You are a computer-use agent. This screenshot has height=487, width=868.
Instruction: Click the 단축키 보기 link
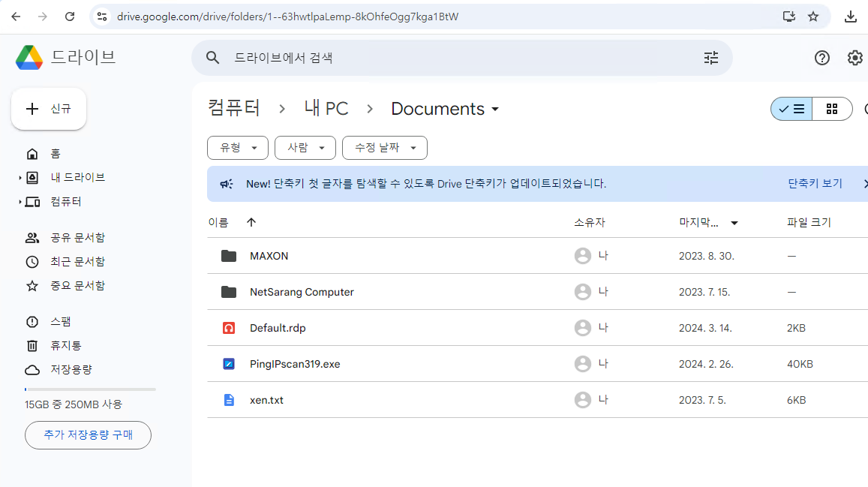tap(815, 184)
